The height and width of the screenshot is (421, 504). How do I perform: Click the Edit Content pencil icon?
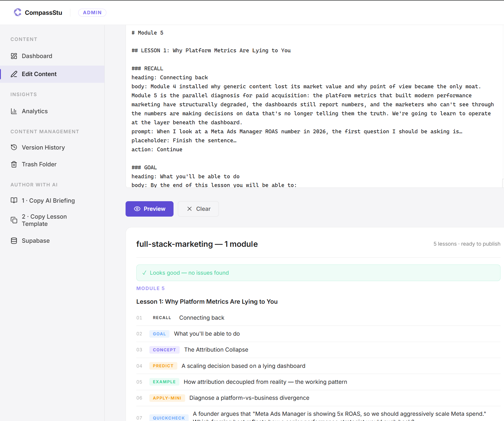pos(14,74)
